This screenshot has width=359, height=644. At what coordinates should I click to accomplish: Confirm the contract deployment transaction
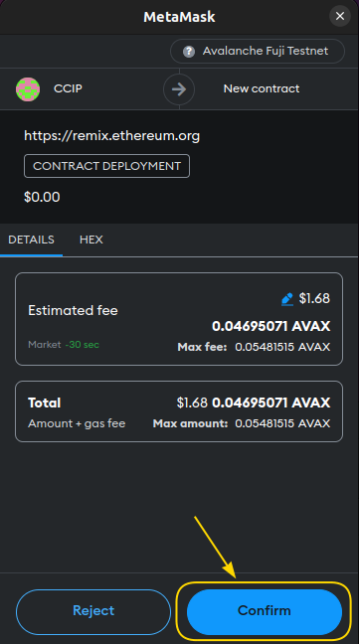pyautogui.click(x=265, y=611)
